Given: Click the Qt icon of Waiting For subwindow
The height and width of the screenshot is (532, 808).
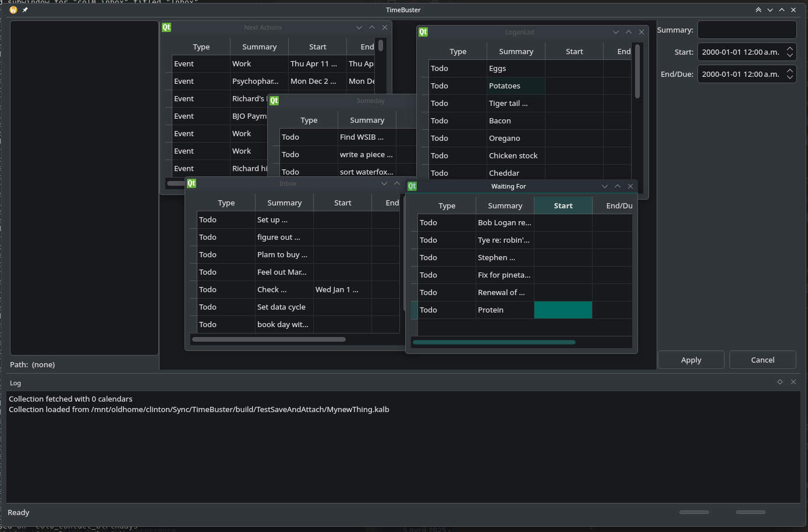Looking at the screenshot, I should pyautogui.click(x=412, y=186).
